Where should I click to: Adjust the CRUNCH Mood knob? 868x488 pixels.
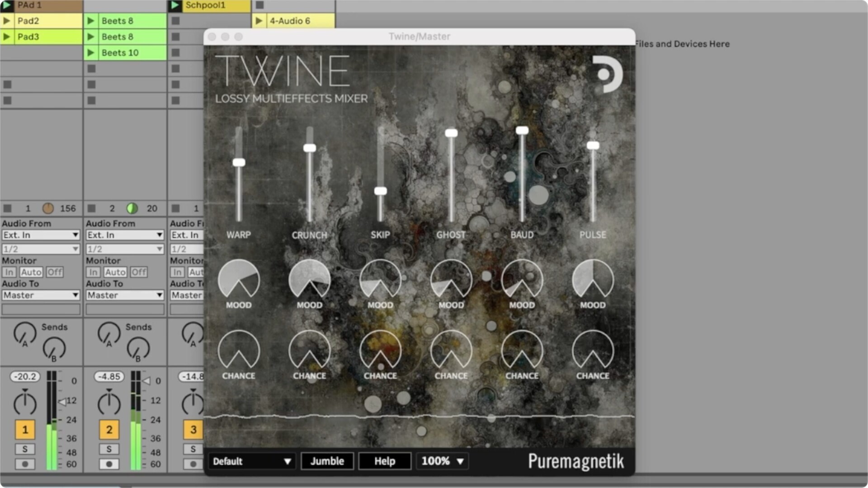pos(310,279)
